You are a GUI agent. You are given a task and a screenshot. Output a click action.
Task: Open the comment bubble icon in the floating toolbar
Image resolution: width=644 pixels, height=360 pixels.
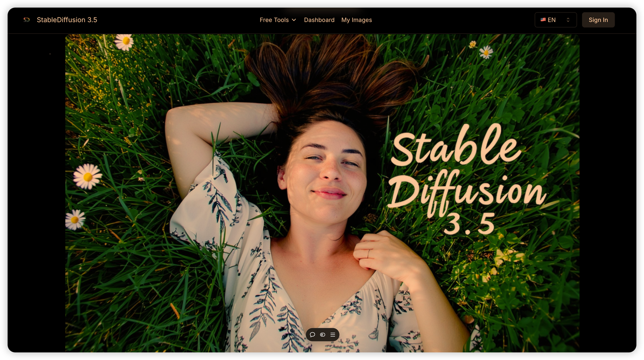pyautogui.click(x=312, y=335)
